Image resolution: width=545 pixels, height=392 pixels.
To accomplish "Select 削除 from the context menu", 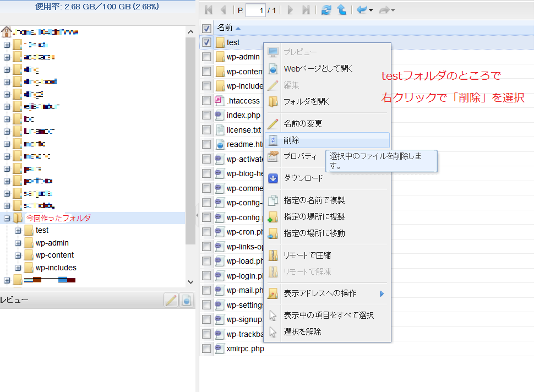I will (291, 140).
